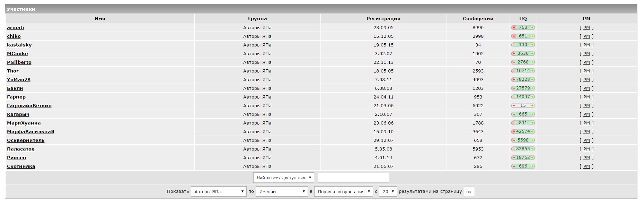This screenshot has height=205, width=644.
Task: Open the 'Именам' sort-by dropdown
Action: (x=281, y=191)
